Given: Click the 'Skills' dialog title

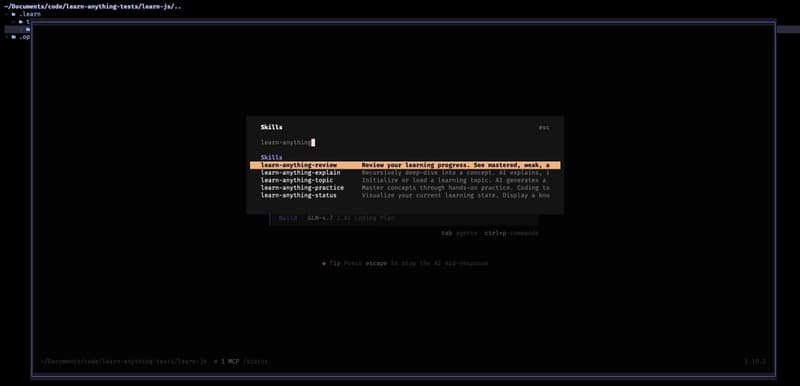Looking at the screenshot, I should [271, 127].
